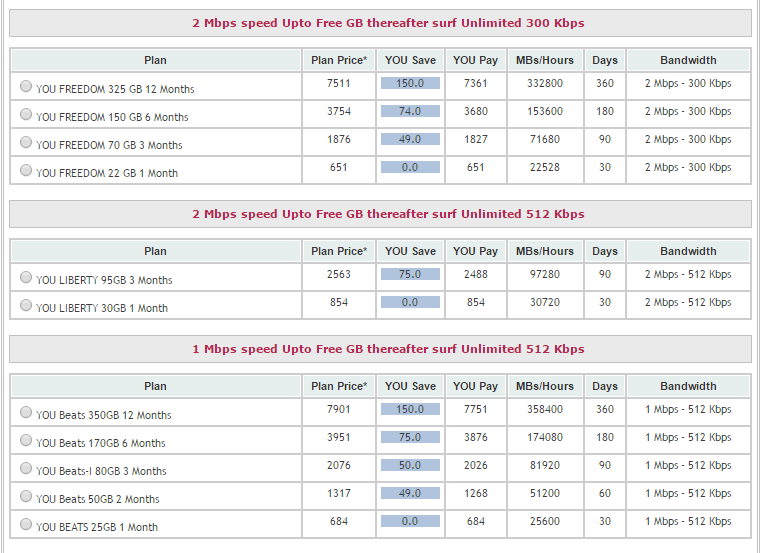Click the YOU Pay amount 7751
The image size is (762, 553).
click(x=475, y=409)
